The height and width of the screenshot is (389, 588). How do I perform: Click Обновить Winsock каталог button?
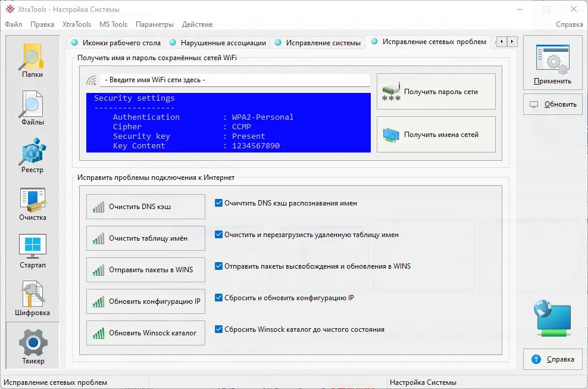[x=145, y=332]
